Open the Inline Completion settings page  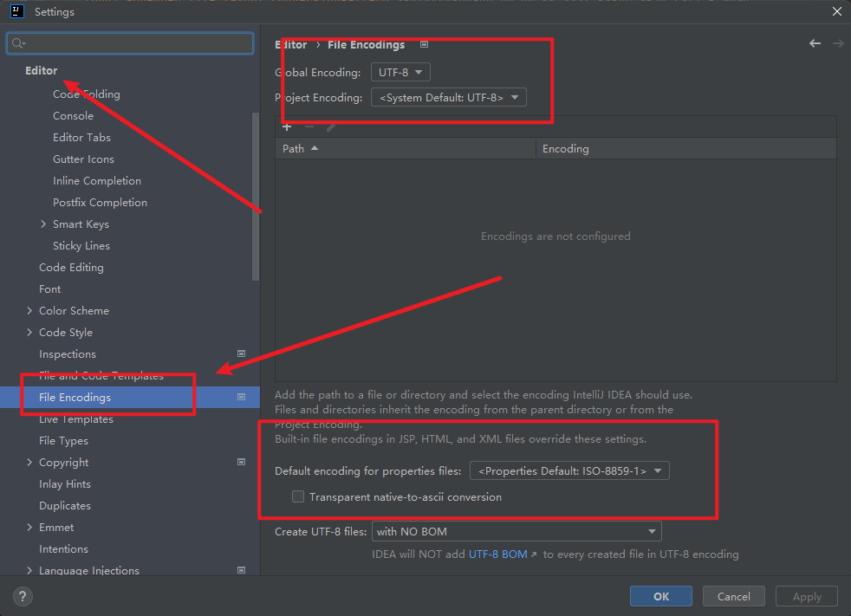[97, 181]
